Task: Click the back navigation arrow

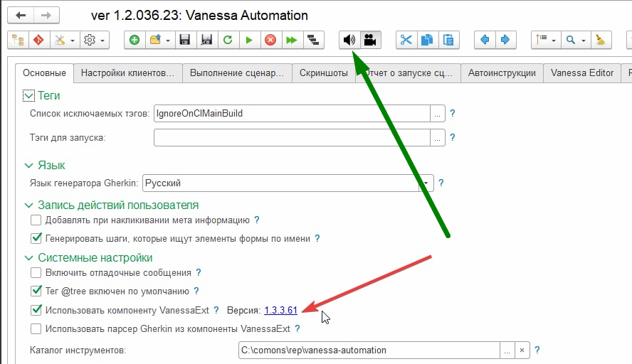Action: coord(21,16)
